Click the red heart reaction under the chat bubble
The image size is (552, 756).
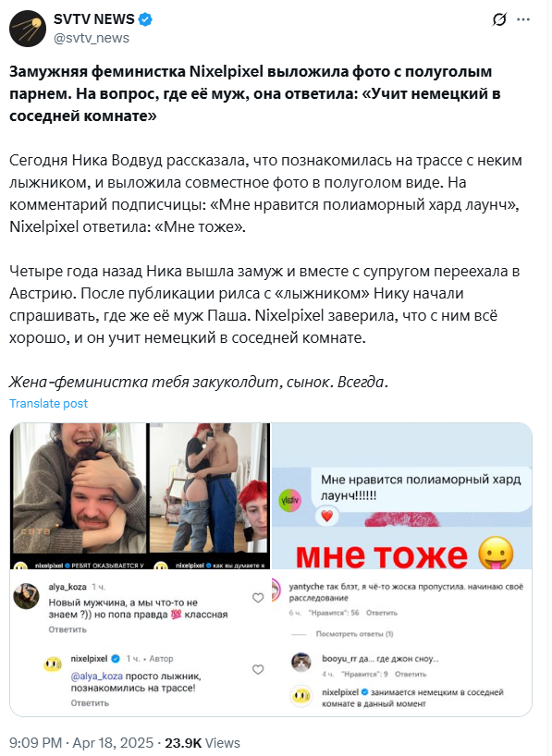[327, 517]
